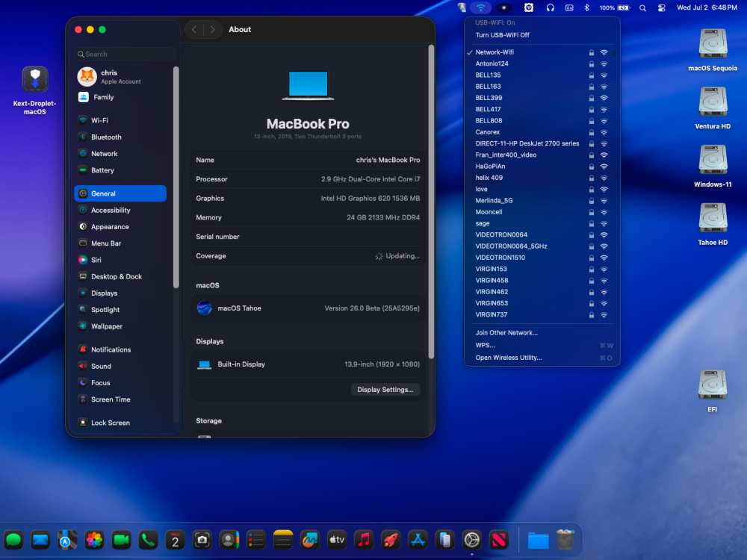Go forward in System Settings
The height and width of the screenshot is (560, 747).
click(212, 30)
